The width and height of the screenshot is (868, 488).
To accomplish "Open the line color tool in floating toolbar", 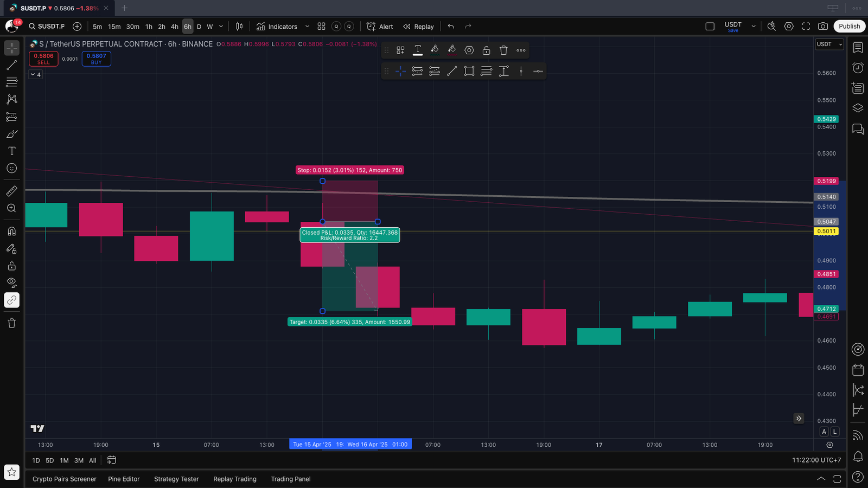I will click(435, 50).
